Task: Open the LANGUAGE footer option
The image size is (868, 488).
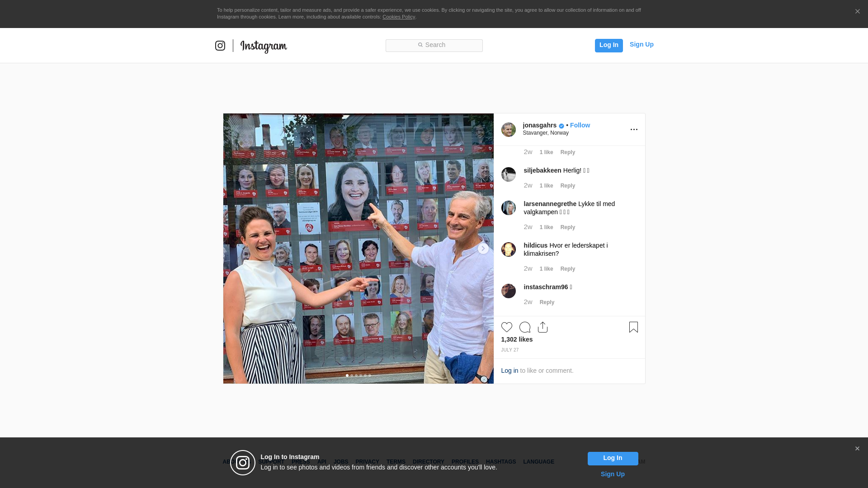Action: pos(538,462)
